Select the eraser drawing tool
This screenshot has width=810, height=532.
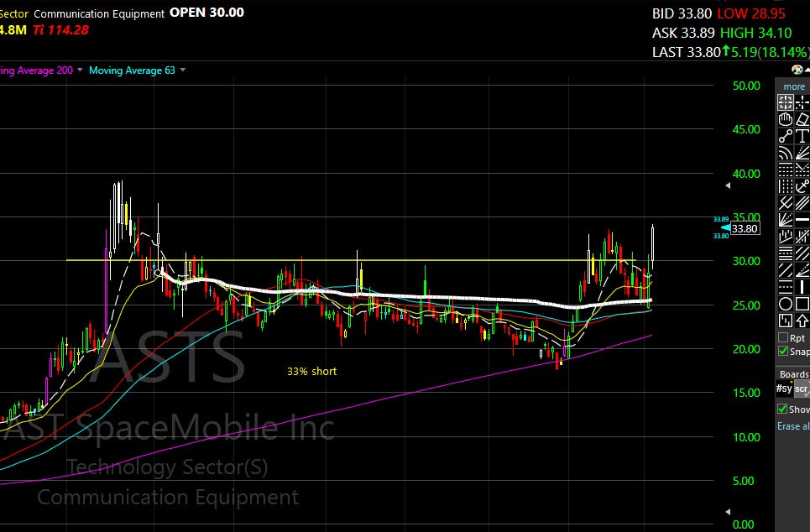coord(802,119)
